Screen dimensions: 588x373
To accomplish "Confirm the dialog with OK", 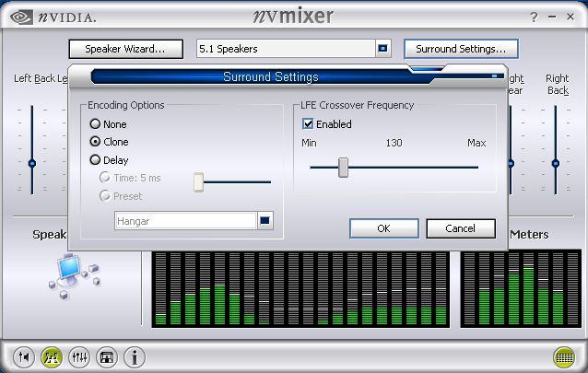I will pyautogui.click(x=384, y=228).
